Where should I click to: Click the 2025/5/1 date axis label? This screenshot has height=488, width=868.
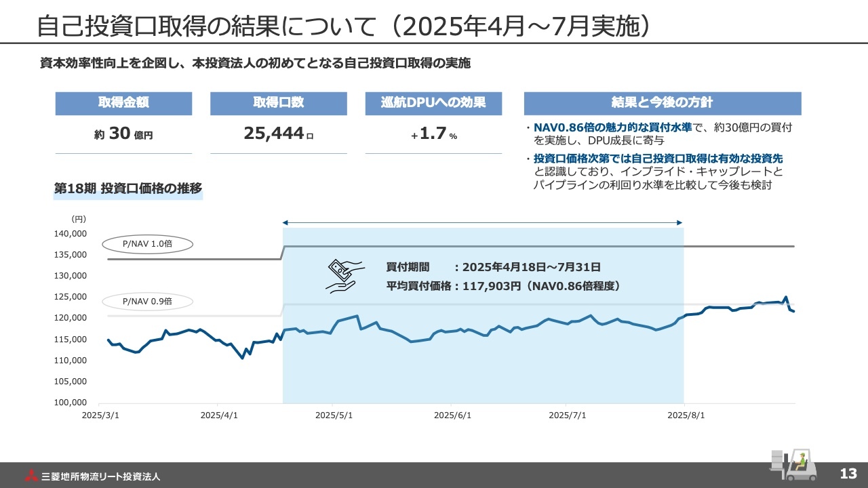coord(334,415)
